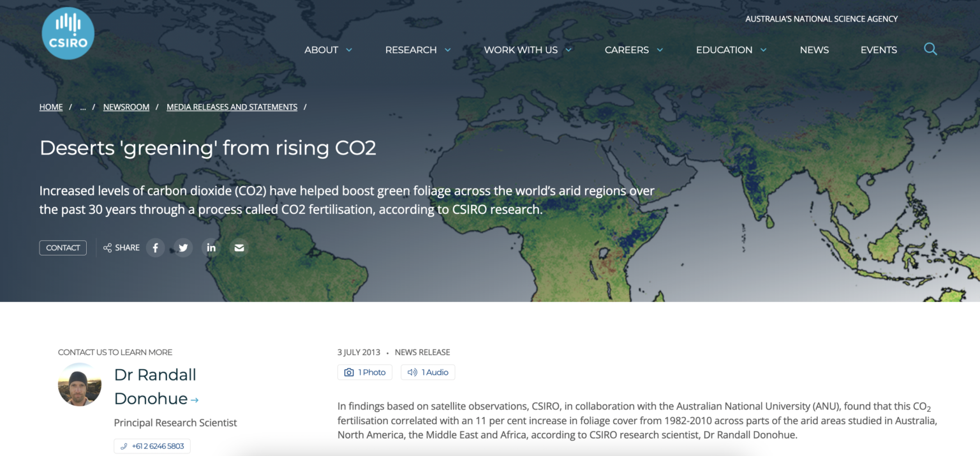Screen dimensions: 980x456
Task: Expand the collapsed breadcrumb ellipsis
Action: [83, 107]
